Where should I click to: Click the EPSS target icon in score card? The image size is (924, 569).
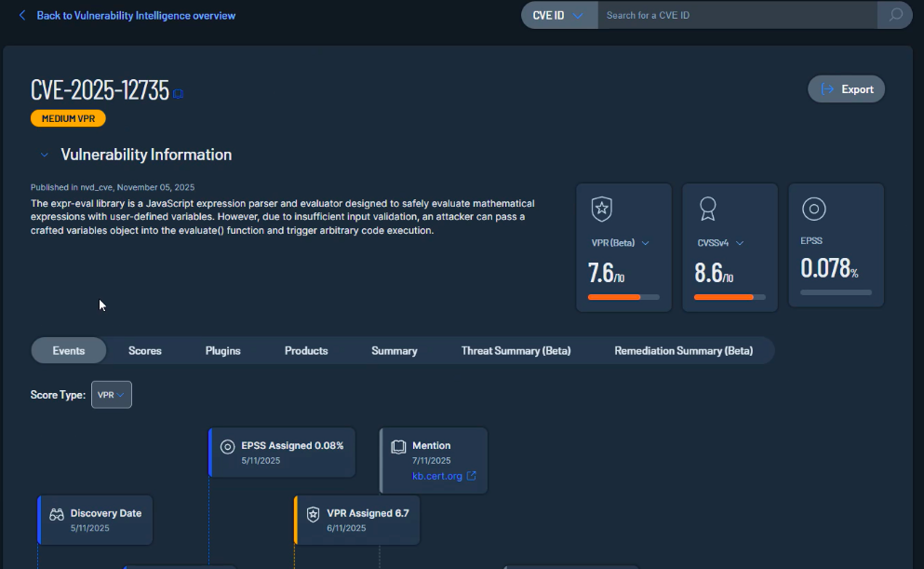(813, 210)
